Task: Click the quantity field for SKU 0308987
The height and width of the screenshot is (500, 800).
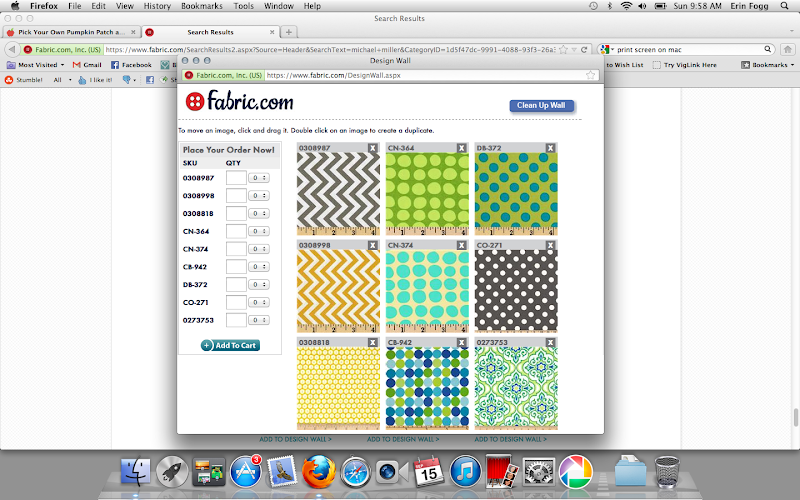Action: (x=236, y=178)
